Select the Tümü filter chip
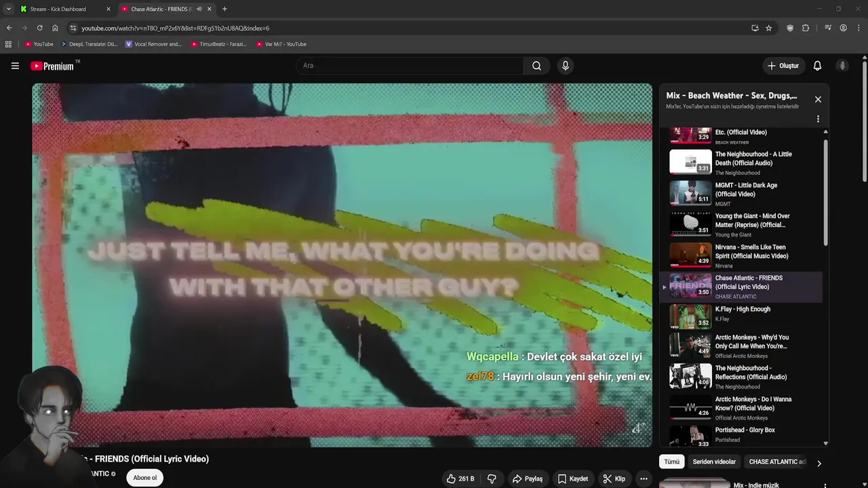The height and width of the screenshot is (488, 868). pyautogui.click(x=671, y=462)
